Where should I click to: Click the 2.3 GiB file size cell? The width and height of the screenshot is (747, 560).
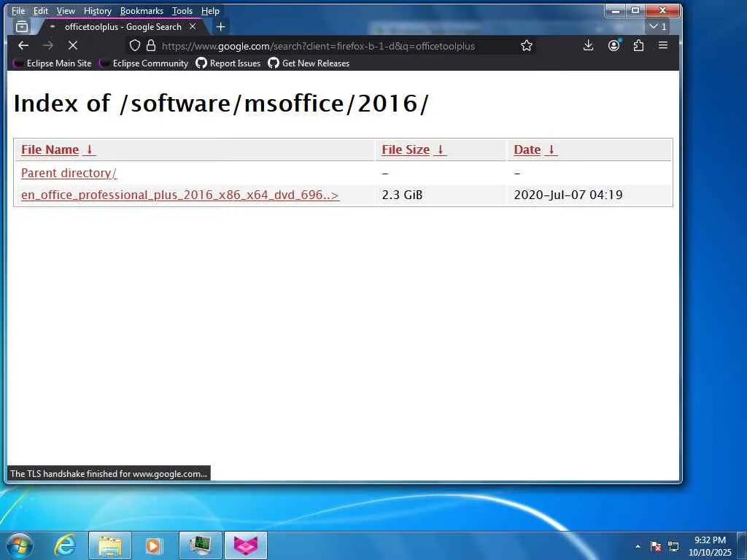[402, 195]
